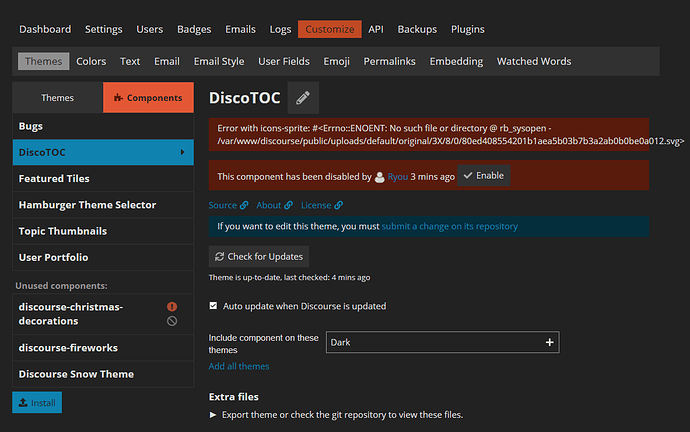Open Email Style tab
The width and height of the screenshot is (690, 432).
pos(219,61)
